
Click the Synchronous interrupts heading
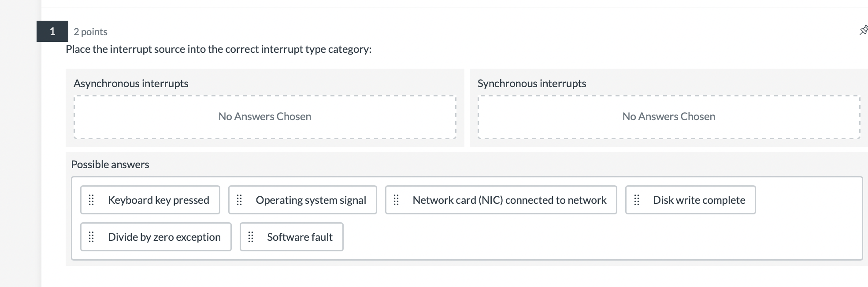pos(532,84)
